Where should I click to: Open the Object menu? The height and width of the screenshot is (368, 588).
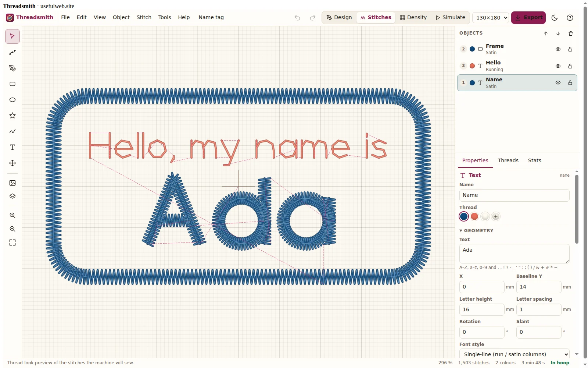(121, 17)
